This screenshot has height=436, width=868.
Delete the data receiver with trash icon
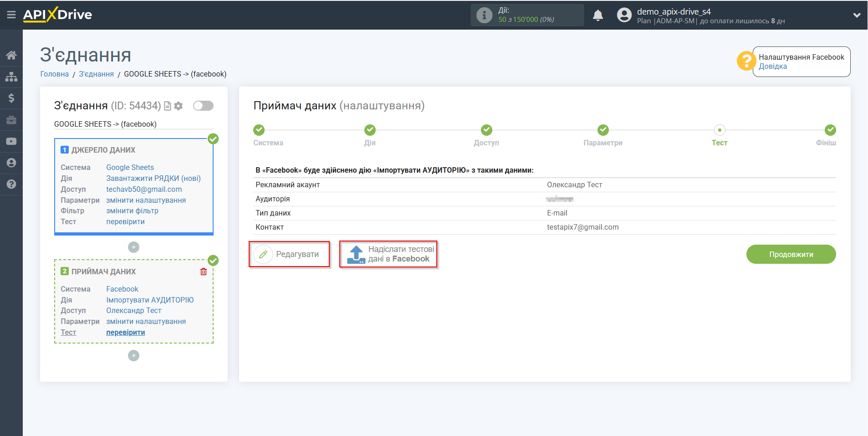pyautogui.click(x=204, y=272)
